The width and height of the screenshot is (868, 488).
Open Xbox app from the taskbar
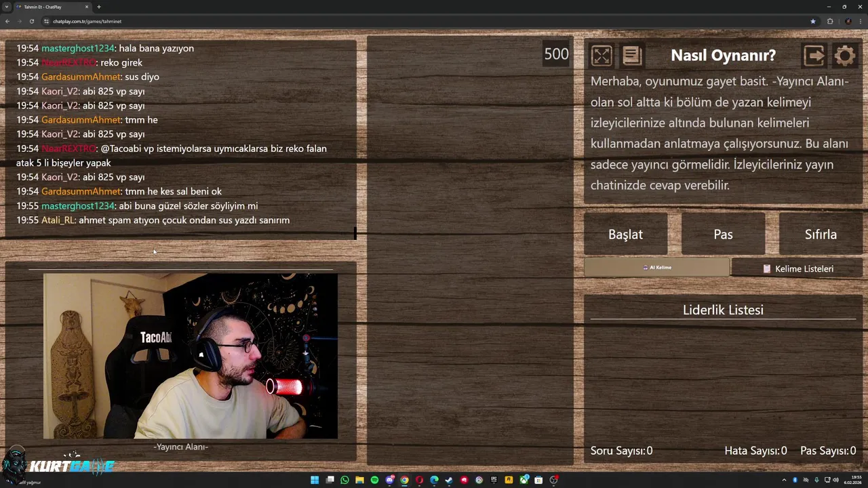coord(524,480)
